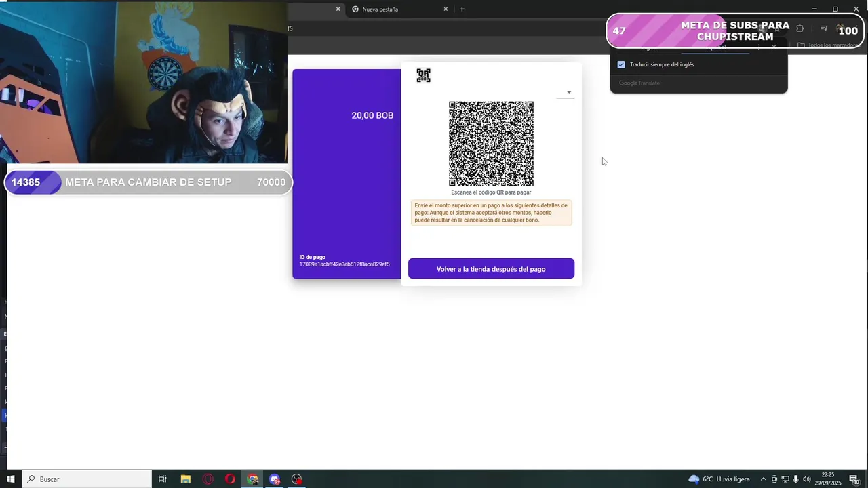This screenshot has width=868, height=488.
Task: Click the QR logo icon above the code
Action: coord(423,75)
